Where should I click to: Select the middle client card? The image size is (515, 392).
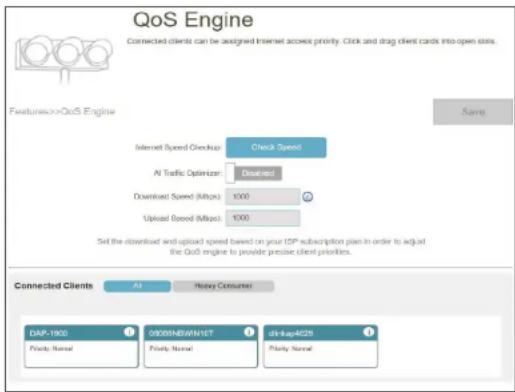coord(201,347)
